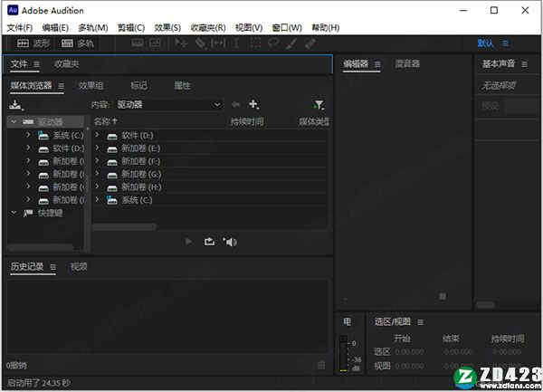
Task: Switch to the 视频 tab
Action: 79,266
